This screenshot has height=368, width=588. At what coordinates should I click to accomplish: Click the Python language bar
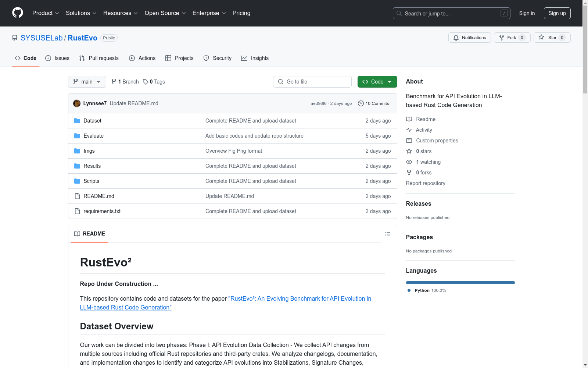point(460,283)
